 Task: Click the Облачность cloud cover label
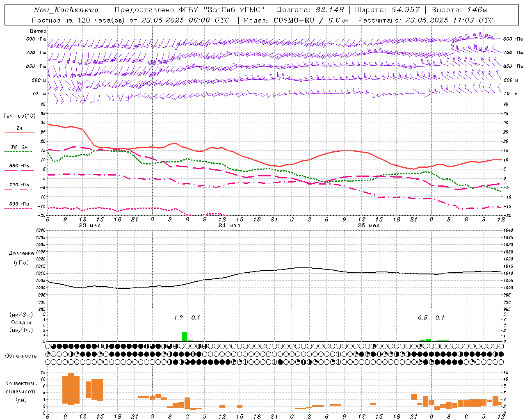(21, 356)
